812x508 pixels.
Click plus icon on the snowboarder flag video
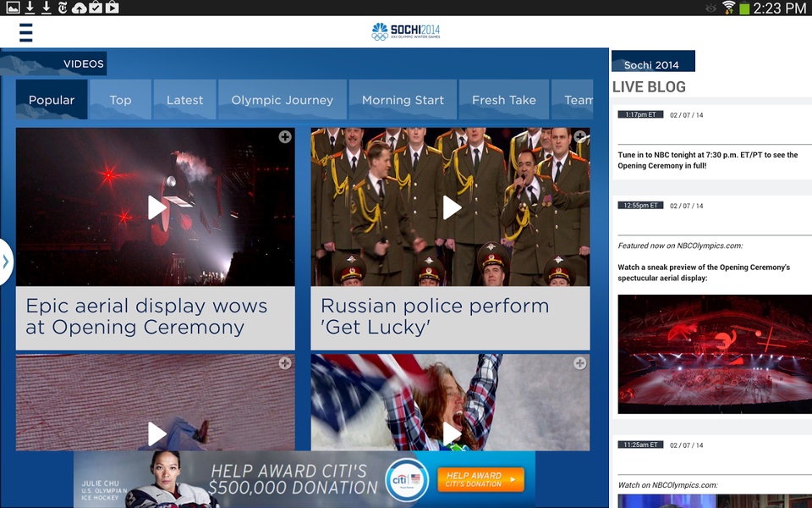tap(580, 363)
